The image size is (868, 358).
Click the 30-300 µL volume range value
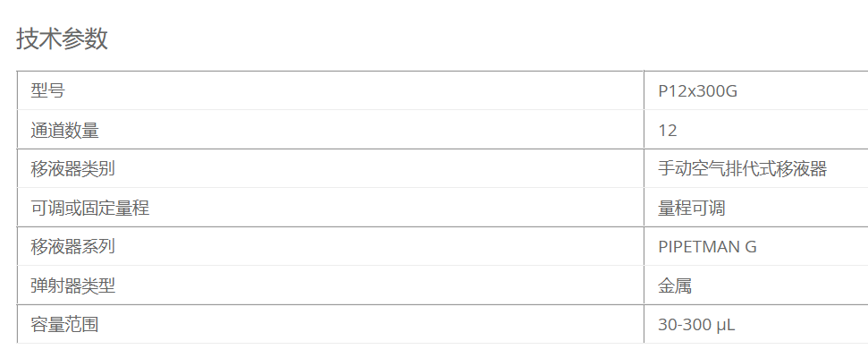pos(696,325)
